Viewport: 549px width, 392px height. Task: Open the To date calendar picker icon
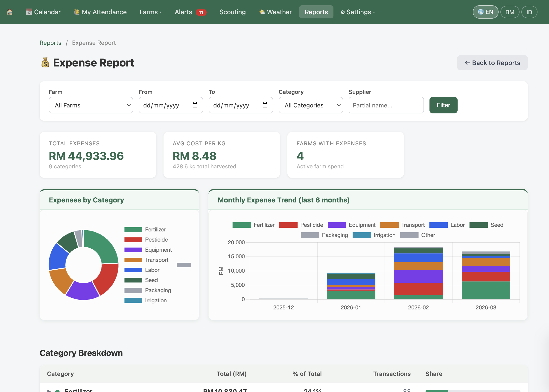(265, 105)
